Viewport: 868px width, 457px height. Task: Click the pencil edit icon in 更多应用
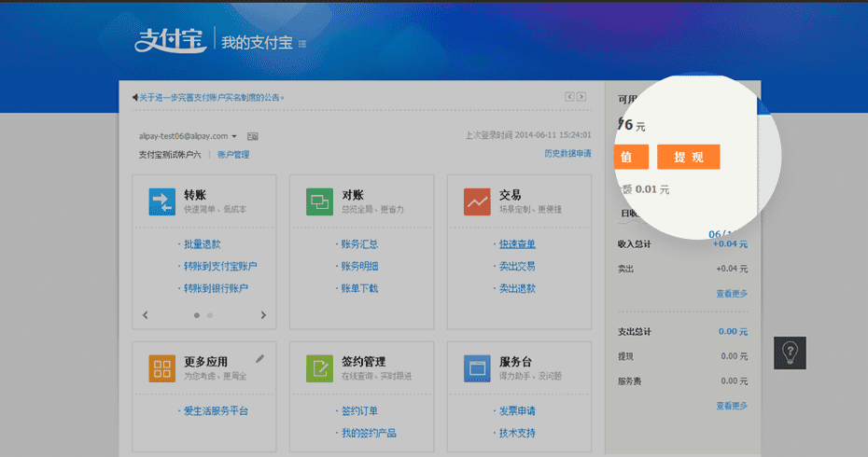click(x=259, y=358)
